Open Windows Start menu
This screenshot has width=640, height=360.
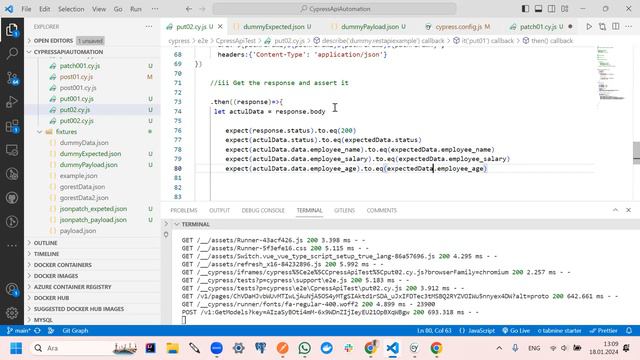(x=16, y=348)
